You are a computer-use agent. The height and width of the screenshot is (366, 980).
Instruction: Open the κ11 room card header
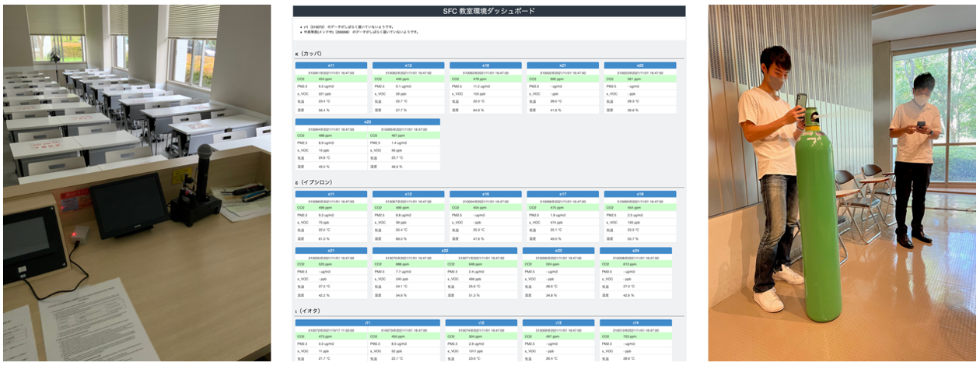(x=331, y=65)
